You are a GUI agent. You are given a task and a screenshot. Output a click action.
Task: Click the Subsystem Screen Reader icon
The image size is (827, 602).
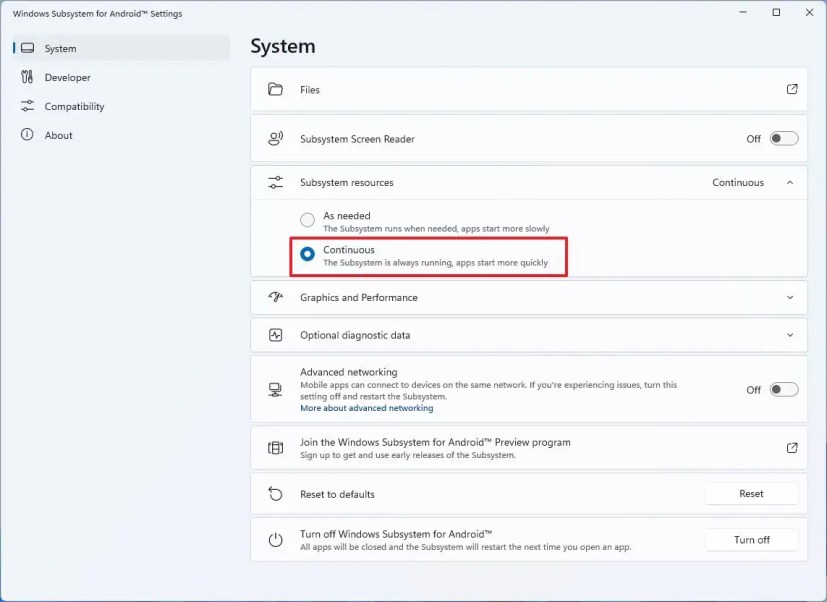coord(276,138)
